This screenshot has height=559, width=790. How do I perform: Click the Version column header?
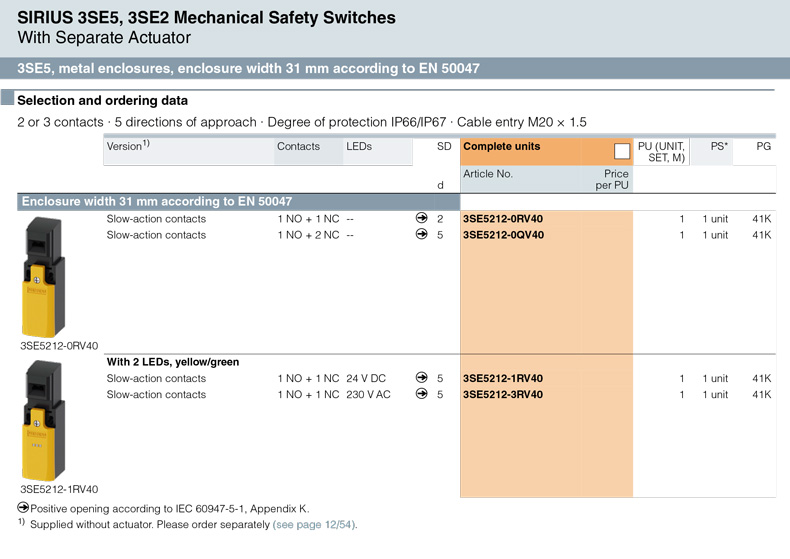(x=128, y=147)
